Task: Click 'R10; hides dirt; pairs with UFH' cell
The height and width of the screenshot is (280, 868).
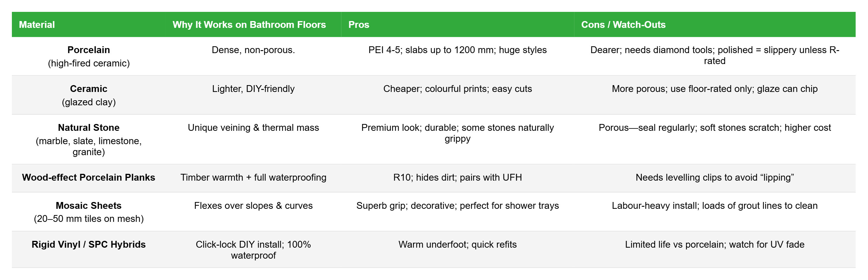Action: (457, 177)
